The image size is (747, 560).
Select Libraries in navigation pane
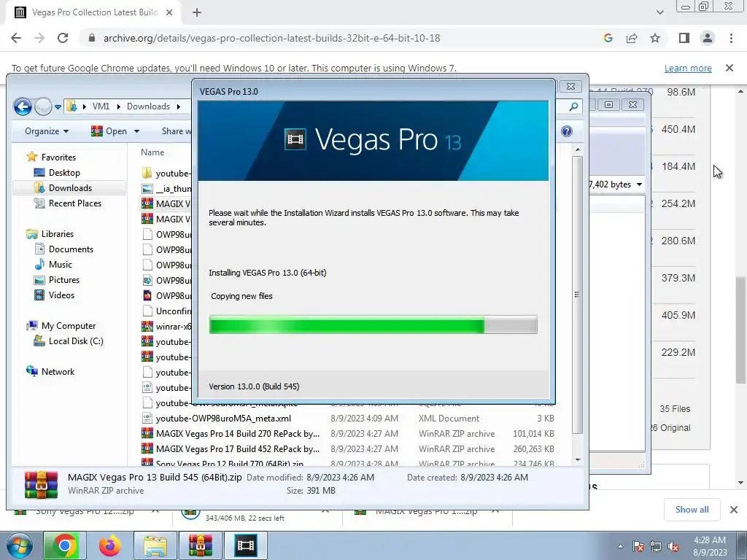[x=57, y=234]
